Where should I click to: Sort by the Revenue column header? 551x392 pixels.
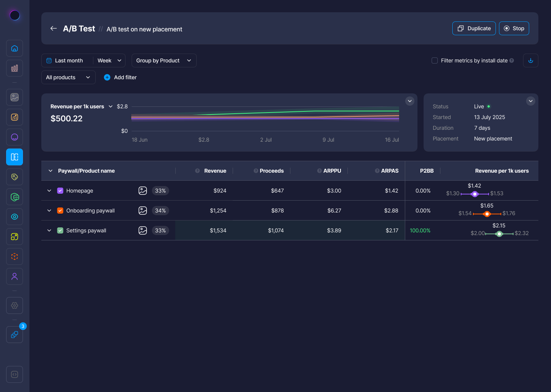pos(215,171)
